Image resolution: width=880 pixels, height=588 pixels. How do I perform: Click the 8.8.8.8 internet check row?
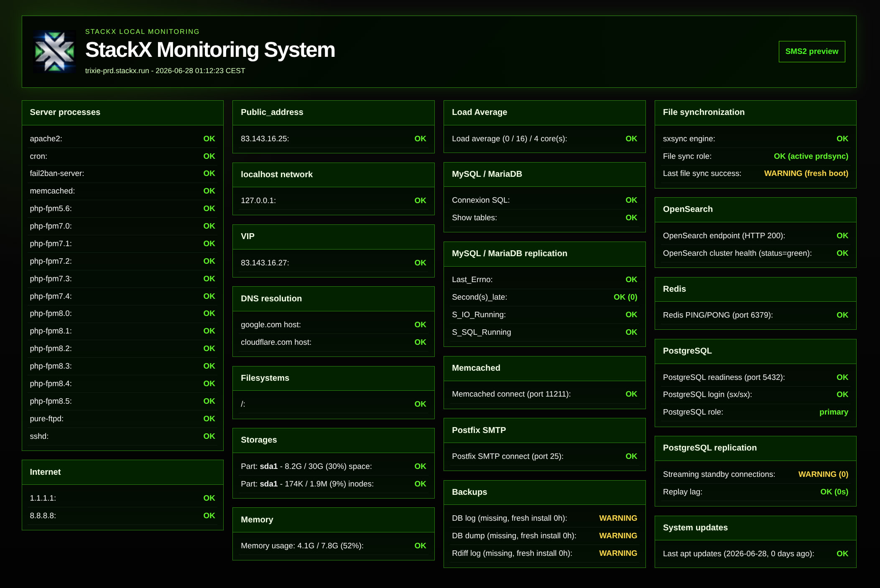[x=122, y=516]
